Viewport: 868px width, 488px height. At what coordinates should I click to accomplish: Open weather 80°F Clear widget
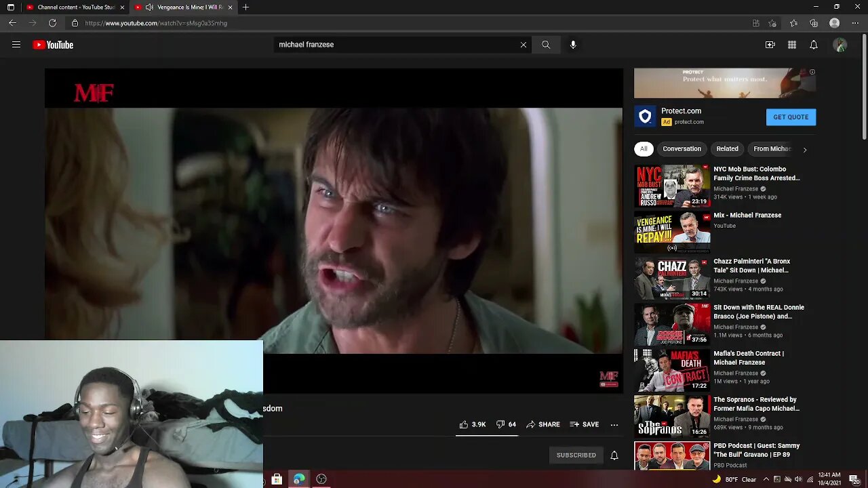tap(734, 479)
